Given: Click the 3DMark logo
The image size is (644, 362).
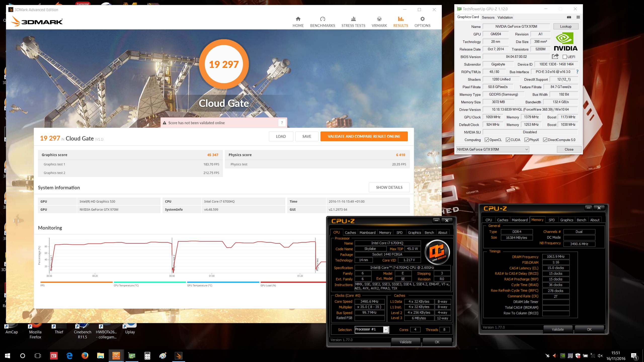Looking at the screenshot, I should pos(37,21).
